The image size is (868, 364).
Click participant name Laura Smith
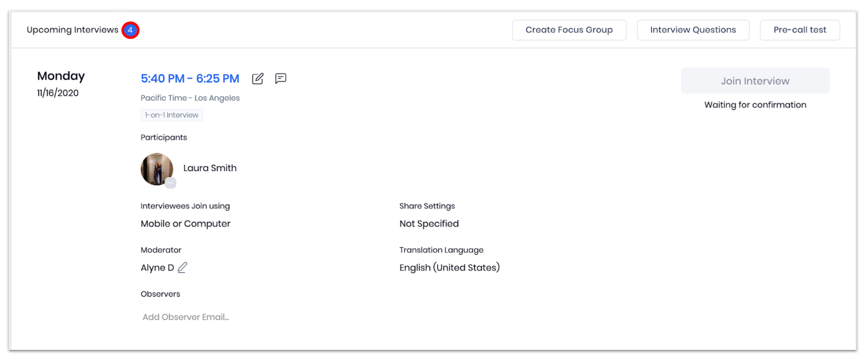click(210, 168)
